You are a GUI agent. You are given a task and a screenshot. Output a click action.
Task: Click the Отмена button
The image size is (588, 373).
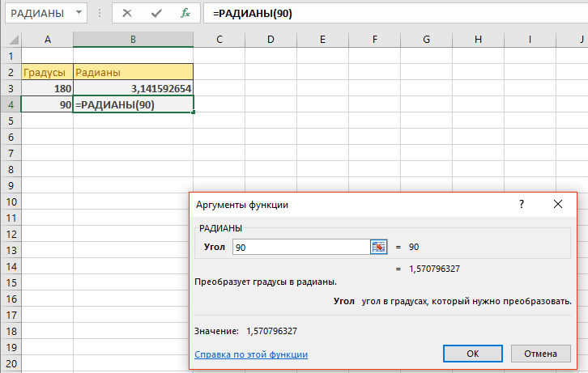tap(540, 354)
